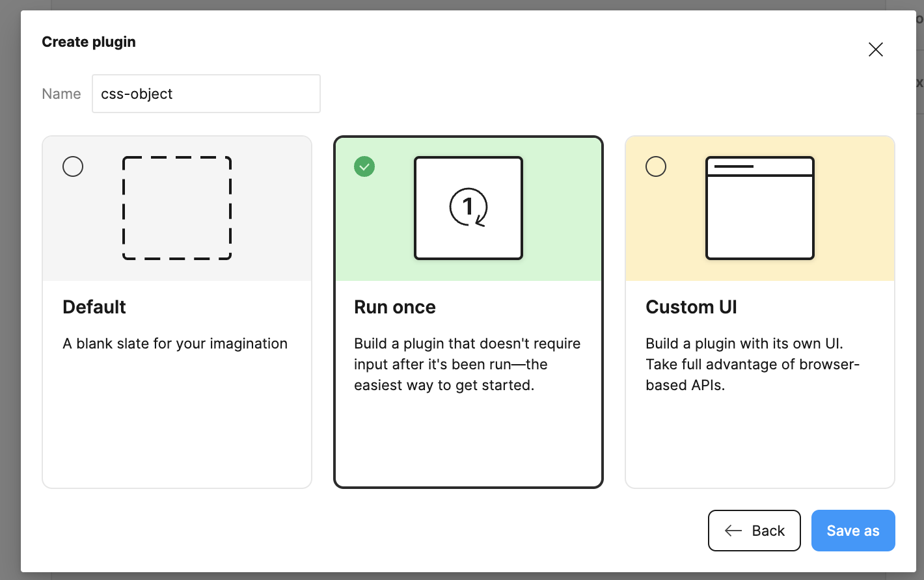Screen dimensions: 924x580
Task: Click the Name field label
Action: tap(61, 94)
